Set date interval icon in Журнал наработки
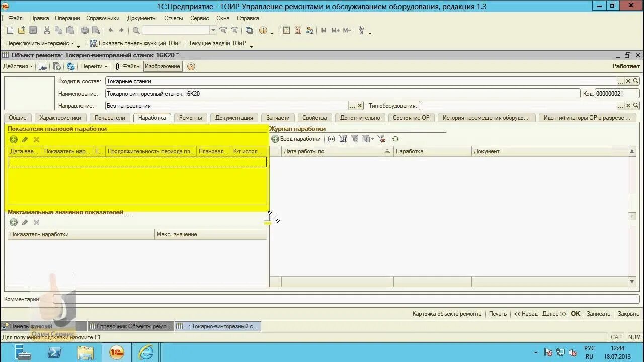Screen dimensions: 644x362 331,139
